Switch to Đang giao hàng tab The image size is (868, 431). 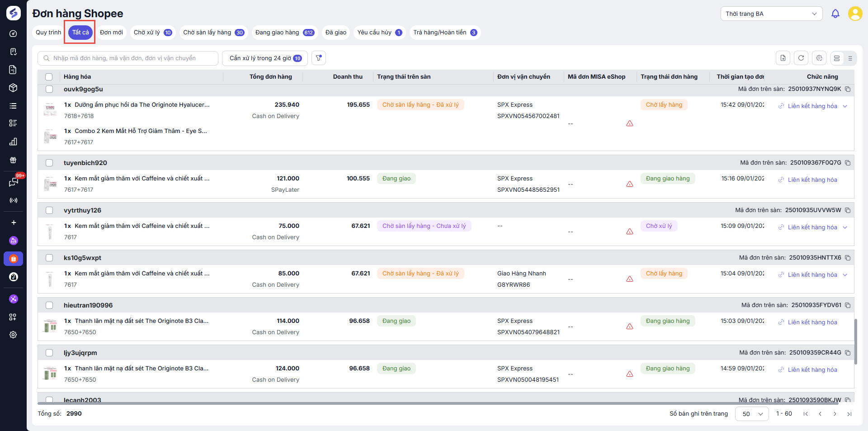click(284, 33)
